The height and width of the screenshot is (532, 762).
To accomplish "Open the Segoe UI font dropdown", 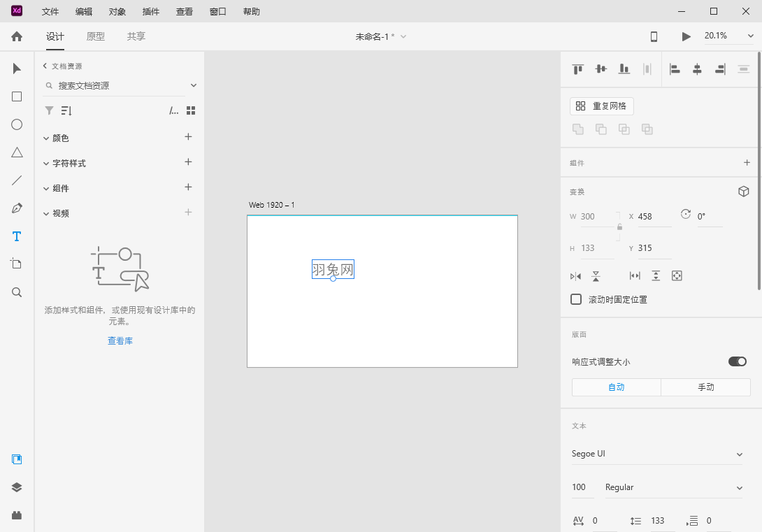I will [x=657, y=454].
